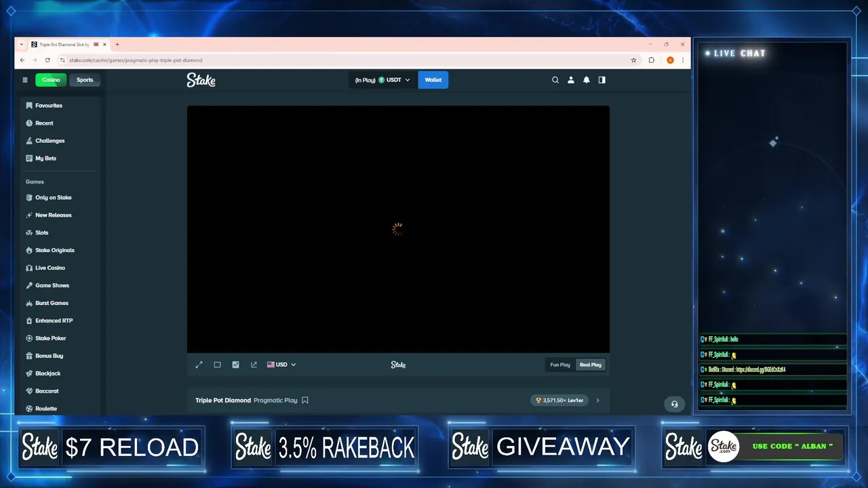Open the user profile icon

coord(571,80)
